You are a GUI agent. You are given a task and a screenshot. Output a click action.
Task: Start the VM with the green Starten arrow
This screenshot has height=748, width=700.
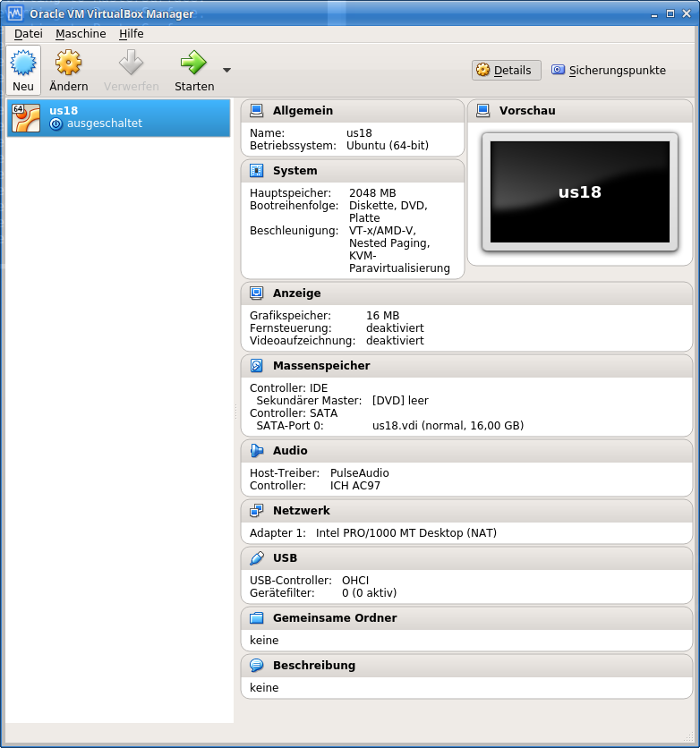(x=193, y=63)
